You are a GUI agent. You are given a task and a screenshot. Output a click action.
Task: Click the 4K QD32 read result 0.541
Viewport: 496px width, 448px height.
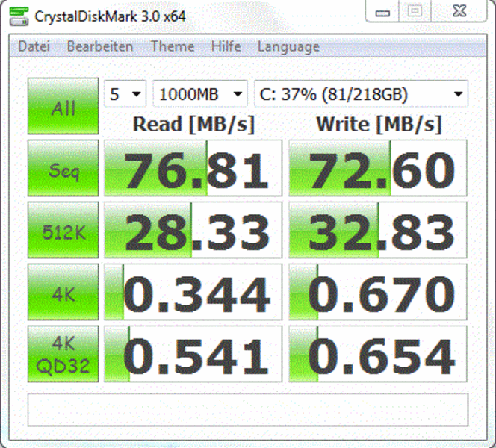click(x=193, y=354)
